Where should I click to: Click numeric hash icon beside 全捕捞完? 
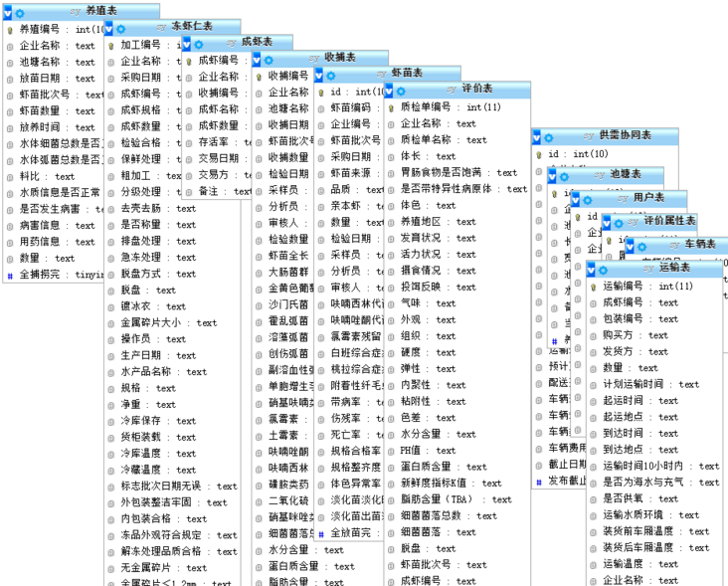[10, 276]
